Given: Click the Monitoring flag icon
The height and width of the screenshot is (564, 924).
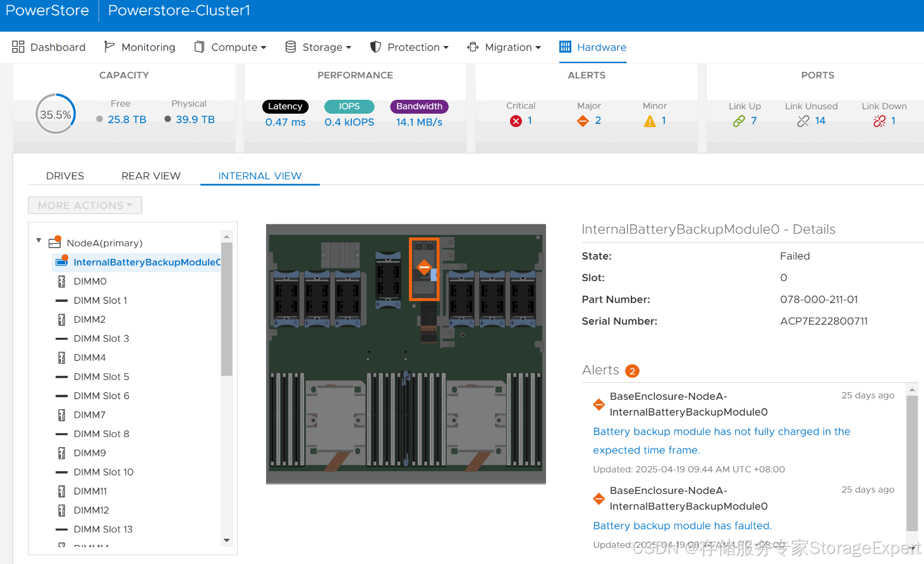Looking at the screenshot, I should (109, 47).
